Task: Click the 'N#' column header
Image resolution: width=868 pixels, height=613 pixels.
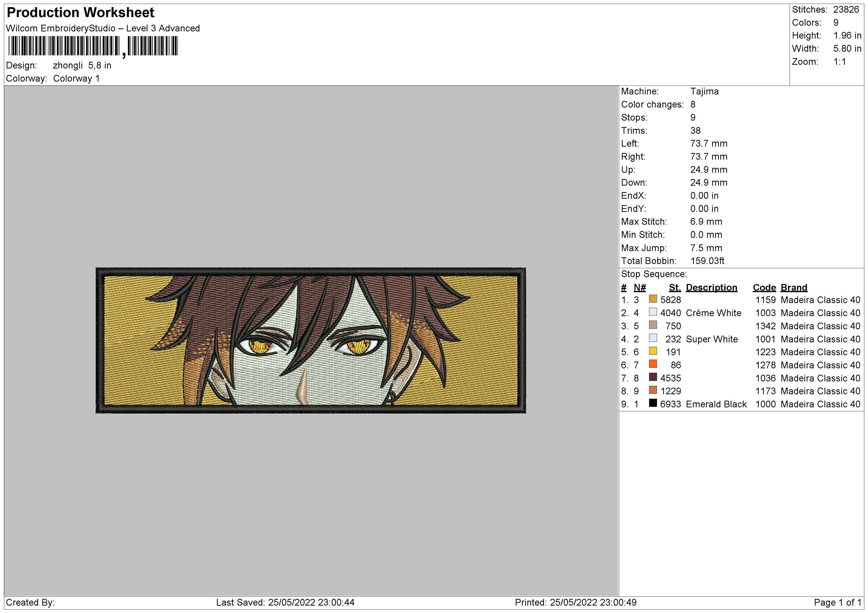Action: (x=640, y=288)
